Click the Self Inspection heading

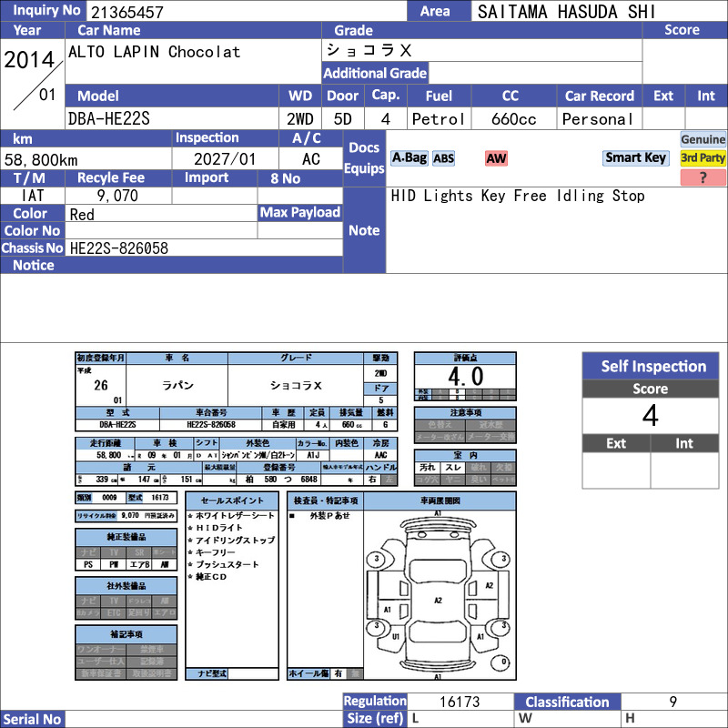[651, 367]
